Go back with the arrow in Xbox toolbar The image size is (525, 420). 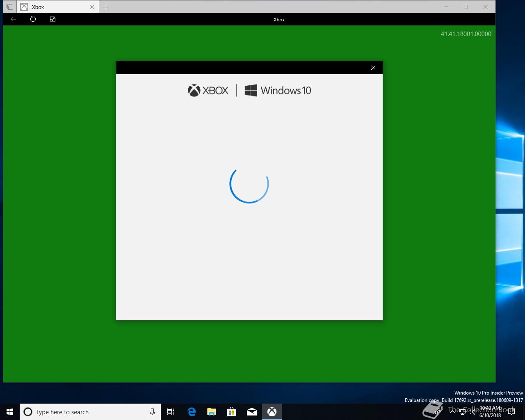point(13,19)
